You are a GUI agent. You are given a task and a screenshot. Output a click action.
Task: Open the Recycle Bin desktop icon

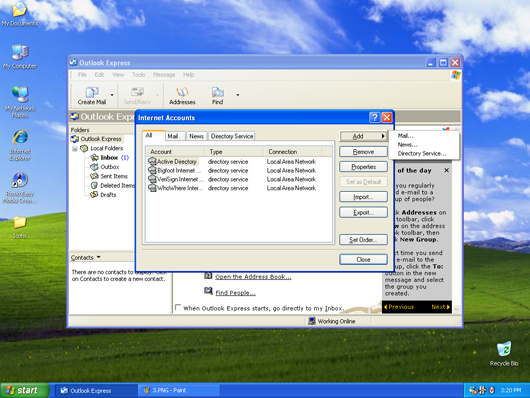coord(504,354)
